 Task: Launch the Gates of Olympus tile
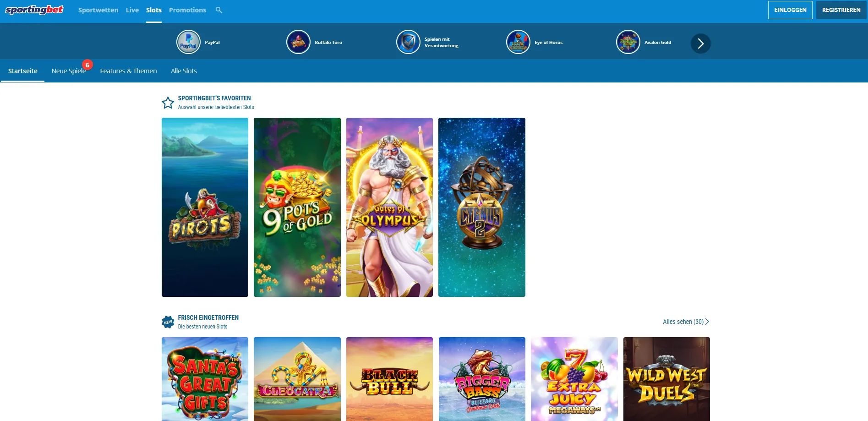pyautogui.click(x=389, y=207)
